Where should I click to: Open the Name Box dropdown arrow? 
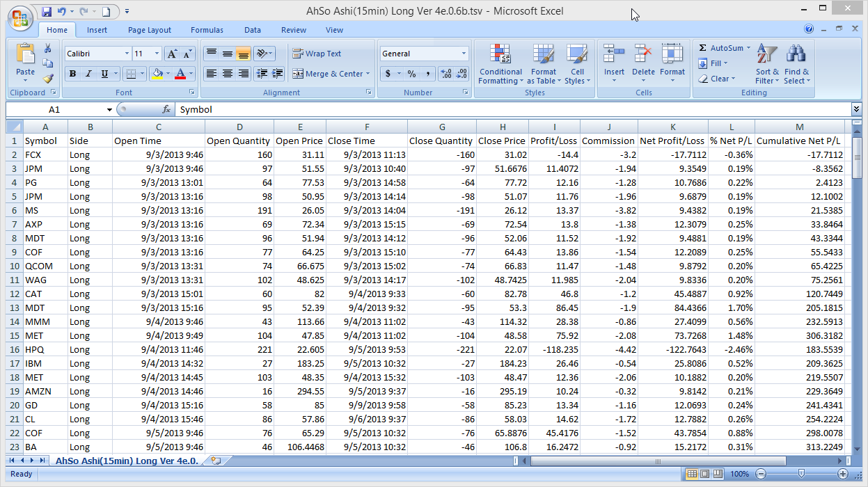[109, 110]
